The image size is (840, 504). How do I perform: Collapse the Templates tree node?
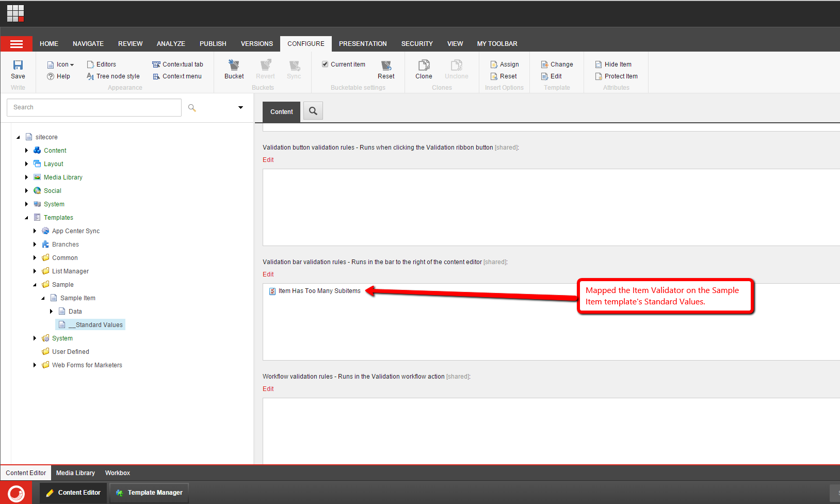[x=27, y=218]
